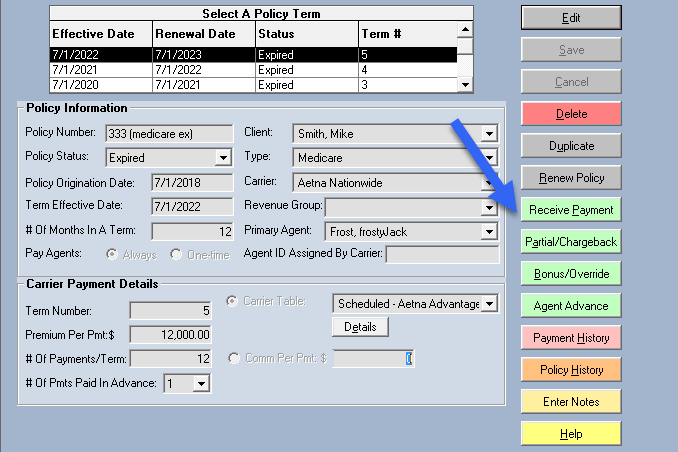The width and height of the screenshot is (678, 452).
Task: Open the yellow Help button
Action: [x=571, y=434]
